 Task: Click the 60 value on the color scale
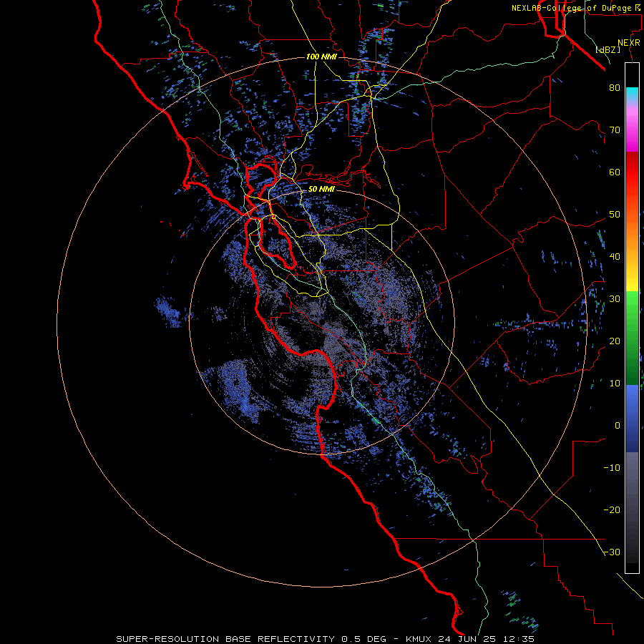click(615, 172)
